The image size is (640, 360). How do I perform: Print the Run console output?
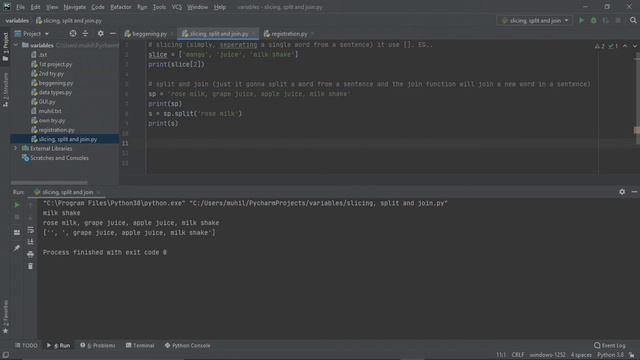[x=31, y=254]
